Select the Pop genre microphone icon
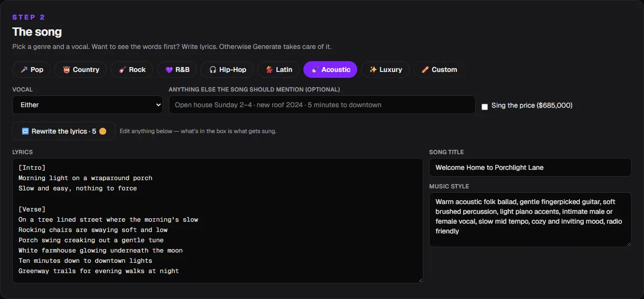 click(24, 69)
